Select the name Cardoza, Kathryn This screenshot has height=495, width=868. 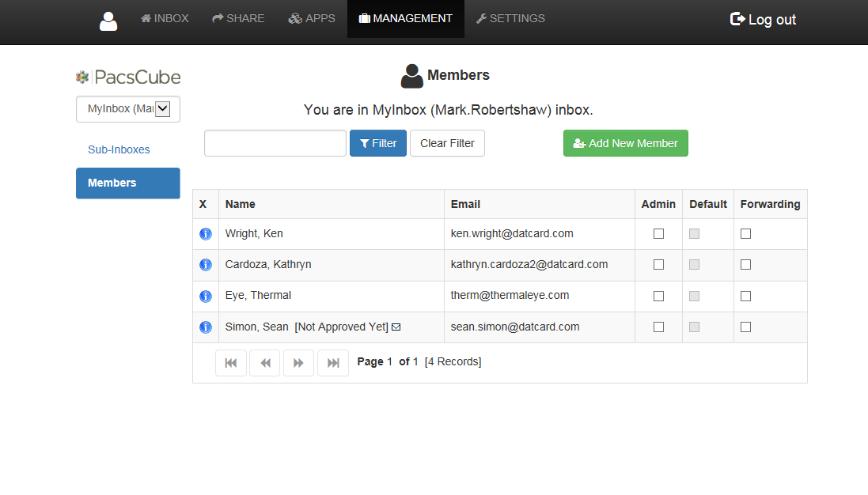[x=268, y=265]
